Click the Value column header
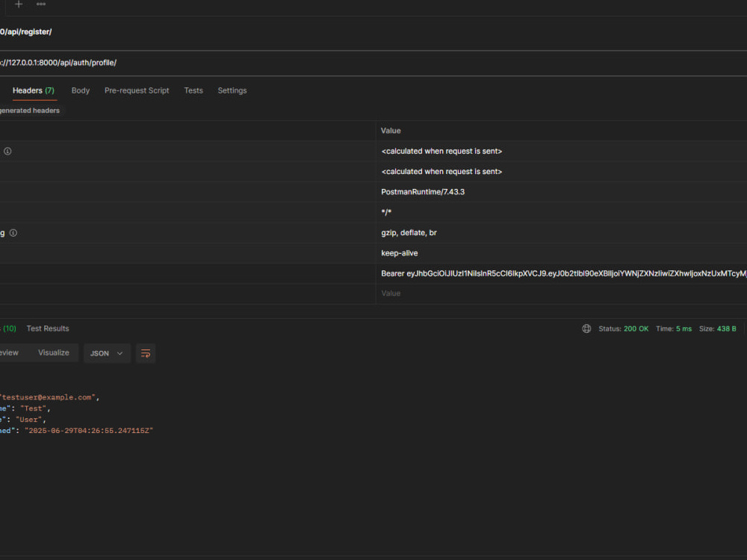 pos(391,131)
